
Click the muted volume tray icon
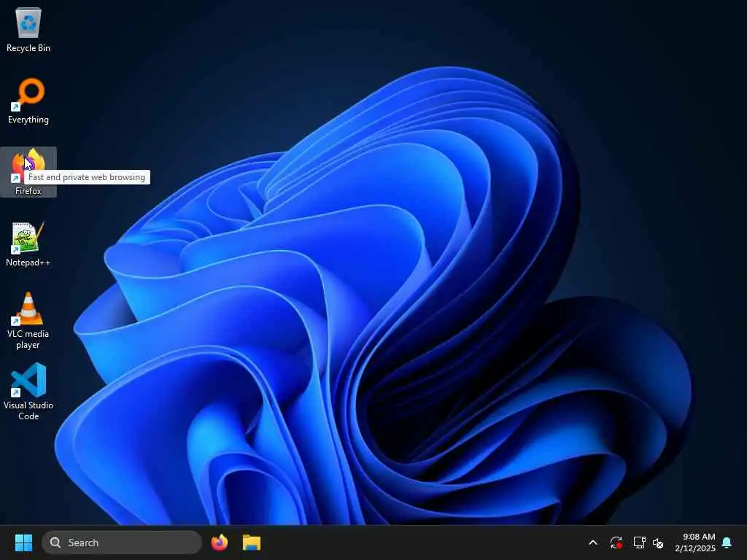coord(658,542)
